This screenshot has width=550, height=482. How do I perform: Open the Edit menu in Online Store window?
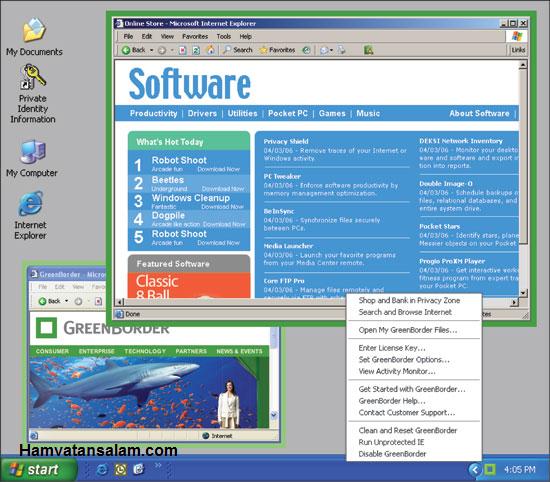[147, 36]
